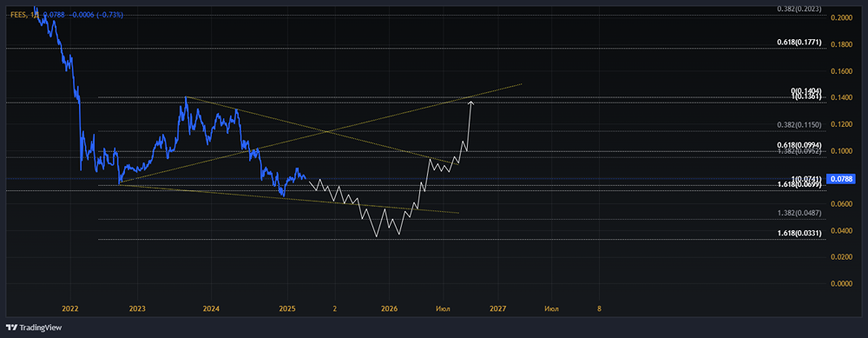
Task: Click the -0.0006 (-0.73%) change value
Action: click(95, 15)
